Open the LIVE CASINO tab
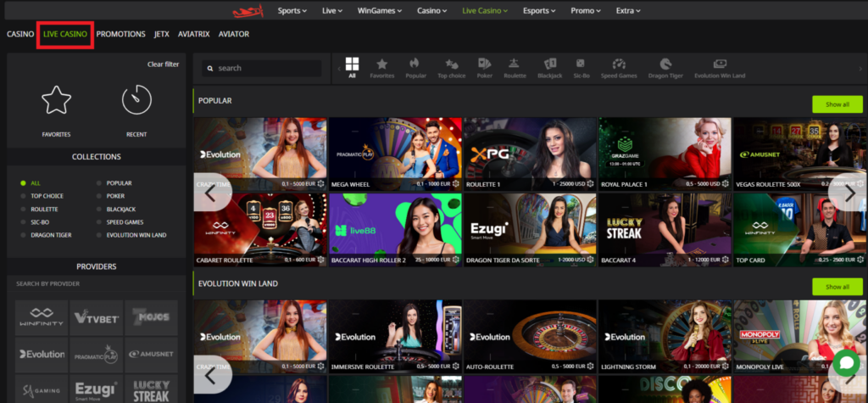 point(65,35)
